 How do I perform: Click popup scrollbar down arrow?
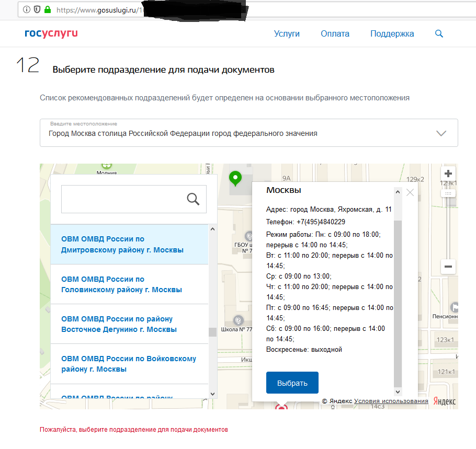point(398,392)
